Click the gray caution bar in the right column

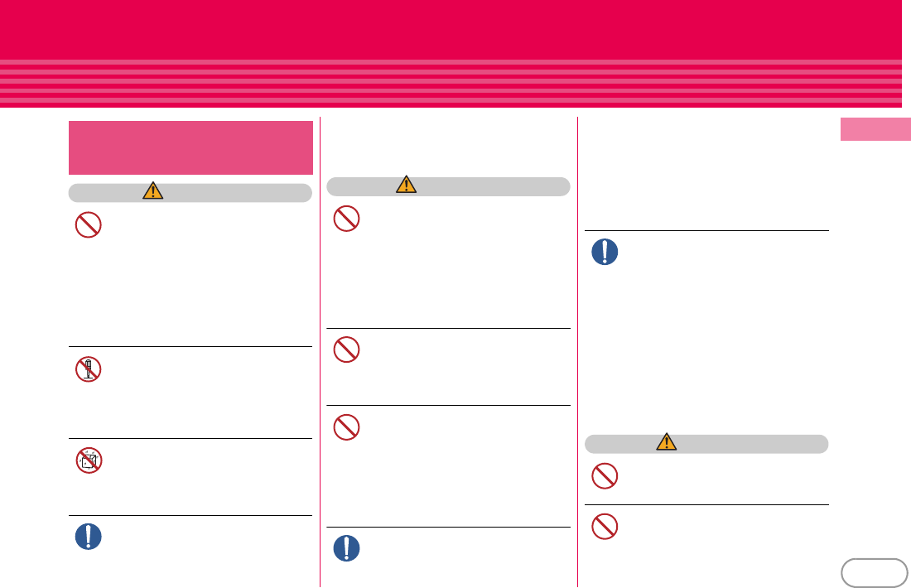point(706,444)
